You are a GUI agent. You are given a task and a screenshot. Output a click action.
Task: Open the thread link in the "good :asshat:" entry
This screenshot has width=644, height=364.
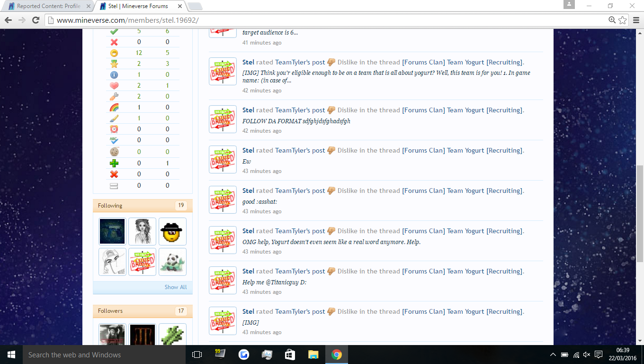click(x=462, y=191)
